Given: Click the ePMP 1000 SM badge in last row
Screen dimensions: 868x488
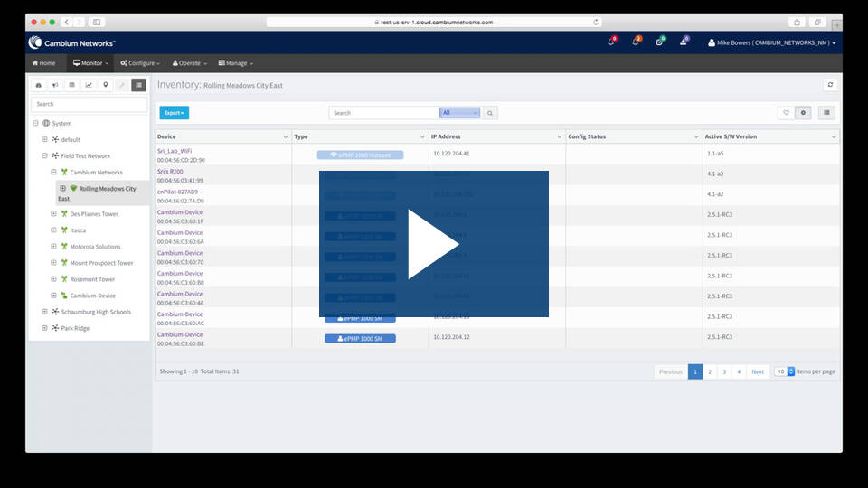Looking at the screenshot, I should [360, 339].
